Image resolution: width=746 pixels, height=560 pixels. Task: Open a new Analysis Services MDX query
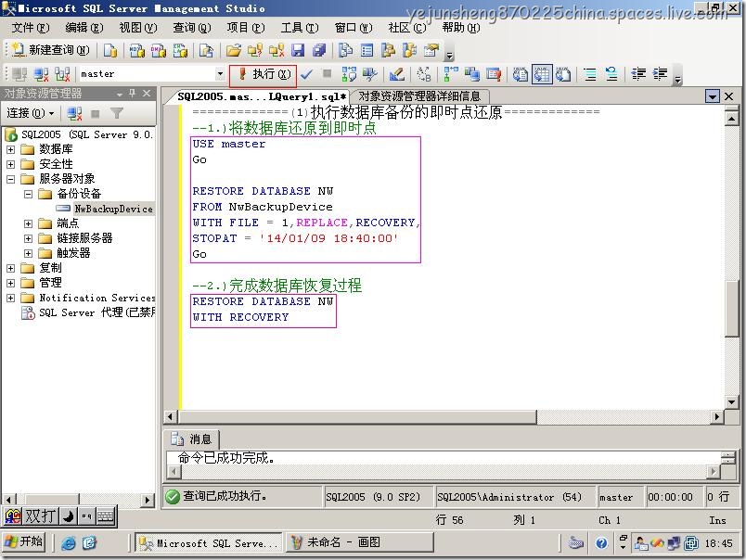point(137,50)
